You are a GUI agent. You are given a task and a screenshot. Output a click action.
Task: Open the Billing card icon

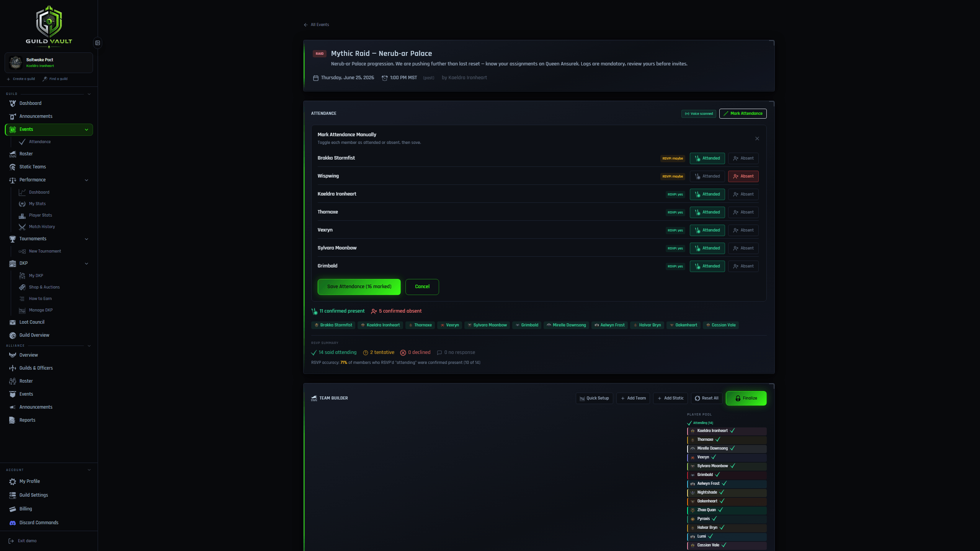point(13,509)
